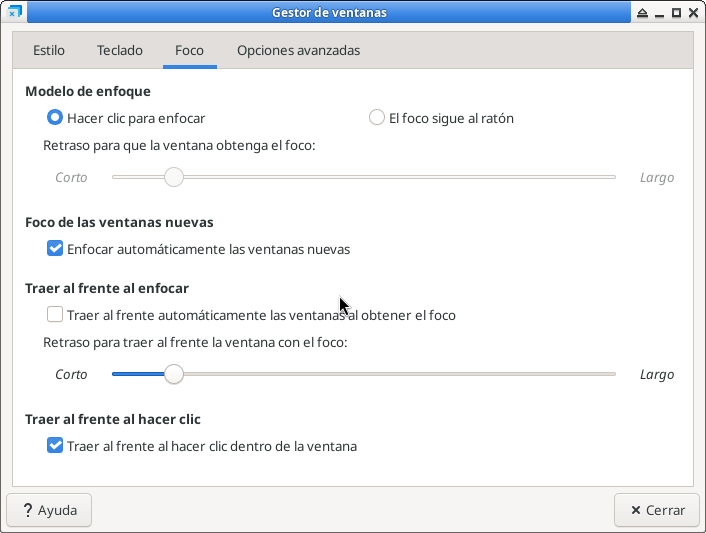Go to the Opciones avanzadas tab
This screenshot has width=706, height=533.
click(x=298, y=50)
